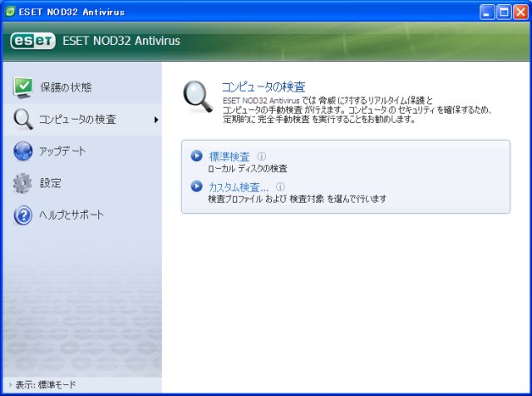Screen dimensions: 532x396
Task: Expand the submenu arrow beside コンピュータの検査
Action: [156, 120]
